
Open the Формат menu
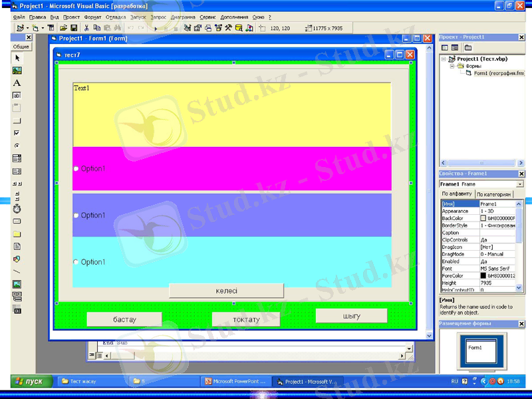92,17
